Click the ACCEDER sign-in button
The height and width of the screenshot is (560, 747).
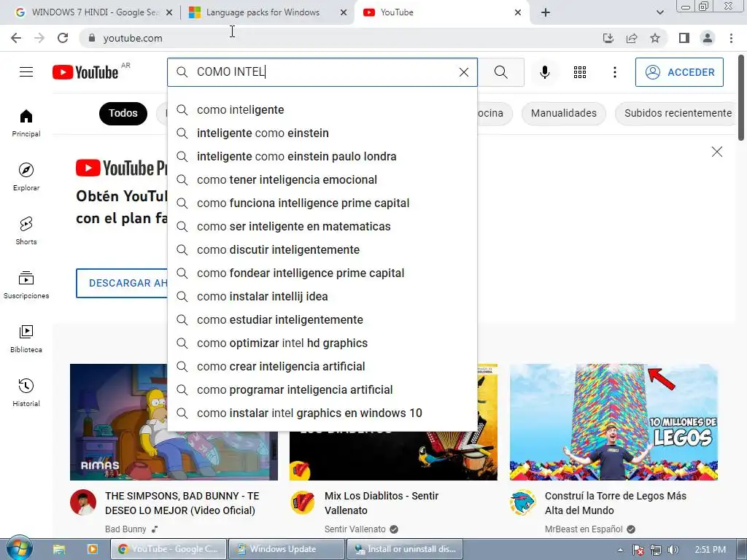[679, 72]
